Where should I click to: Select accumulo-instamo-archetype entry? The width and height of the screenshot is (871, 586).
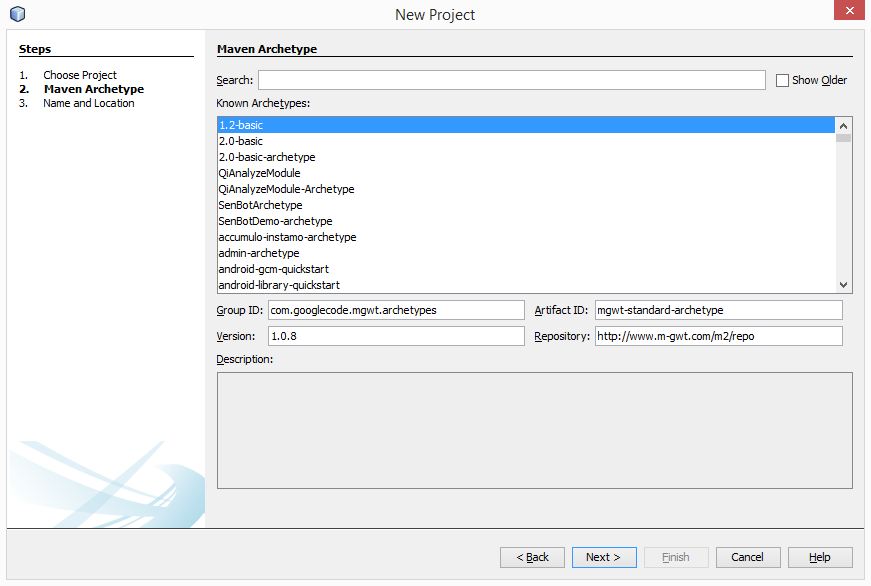click(x=526, y=237)
